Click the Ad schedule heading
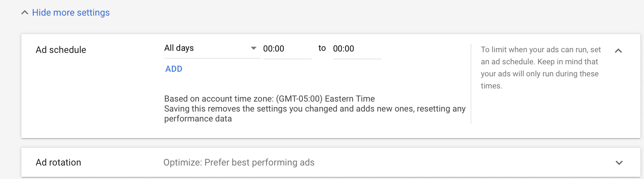The height and width of the screenshot is (179, 644). (x=61, y=50)
